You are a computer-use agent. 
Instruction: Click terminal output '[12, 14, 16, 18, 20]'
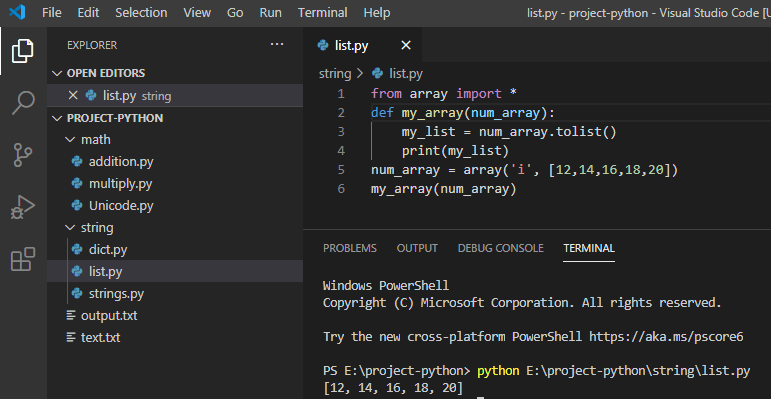pos(393,388)
